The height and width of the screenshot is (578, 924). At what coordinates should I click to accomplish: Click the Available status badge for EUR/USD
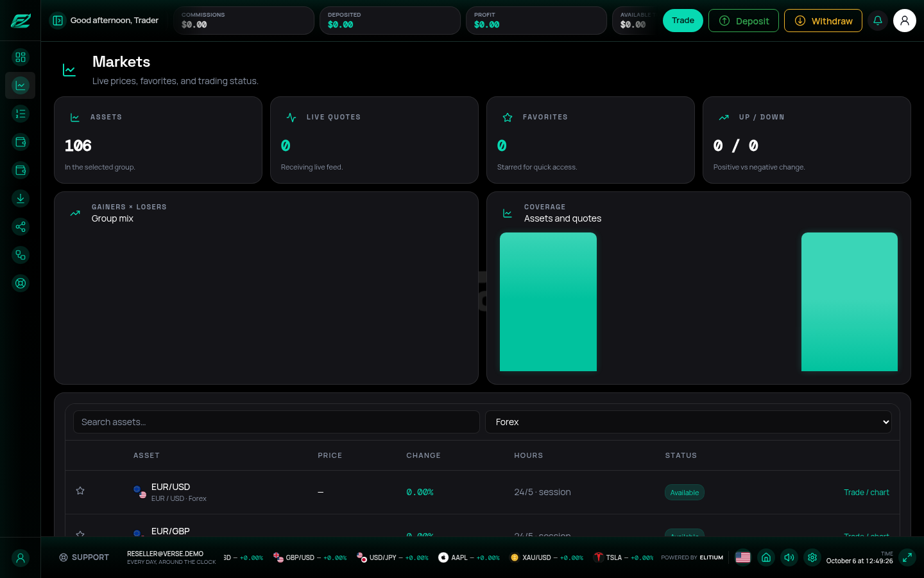685,493
